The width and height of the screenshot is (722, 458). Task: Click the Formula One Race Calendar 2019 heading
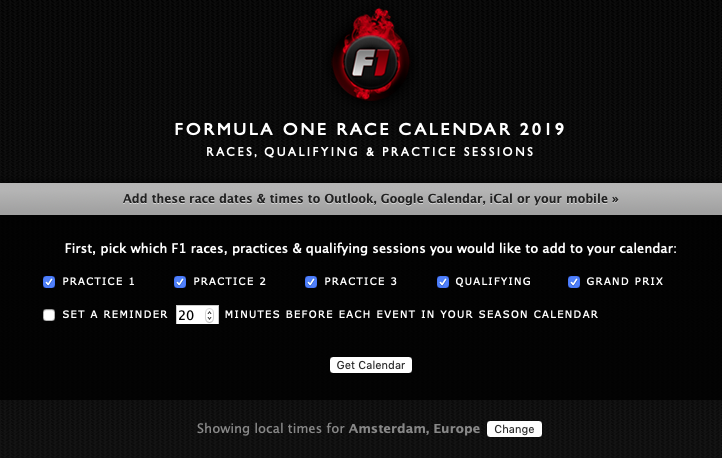coord(370,129)
